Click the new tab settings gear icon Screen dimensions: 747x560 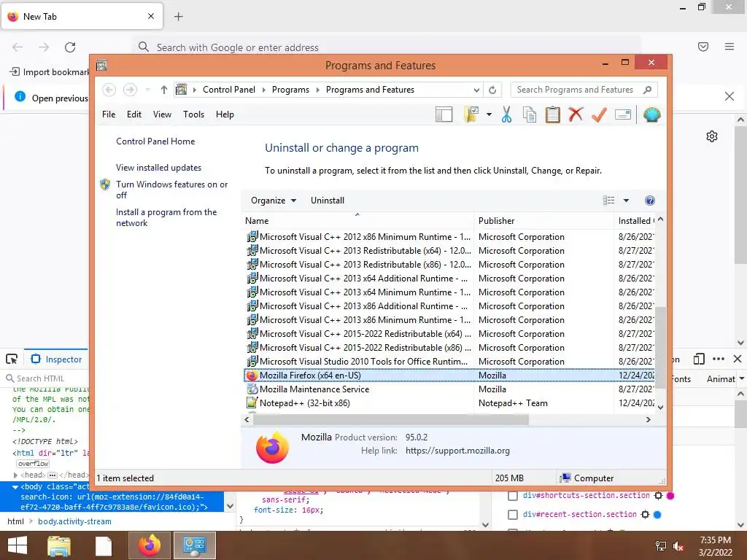712,136
